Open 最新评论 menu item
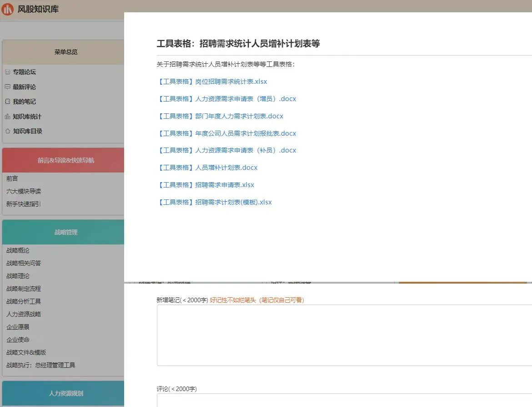 point(25,87)
